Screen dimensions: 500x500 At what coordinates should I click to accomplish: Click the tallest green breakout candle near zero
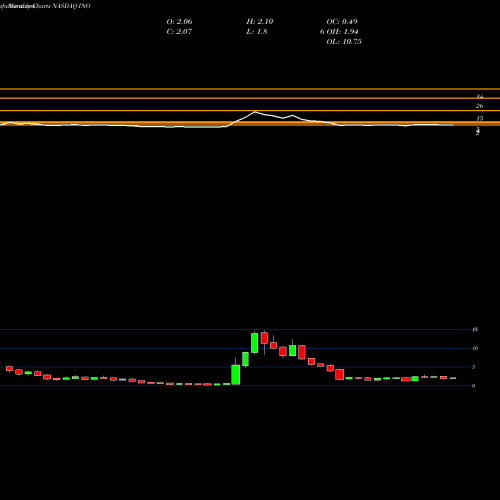pyautogui.click(x=236, y=375)
